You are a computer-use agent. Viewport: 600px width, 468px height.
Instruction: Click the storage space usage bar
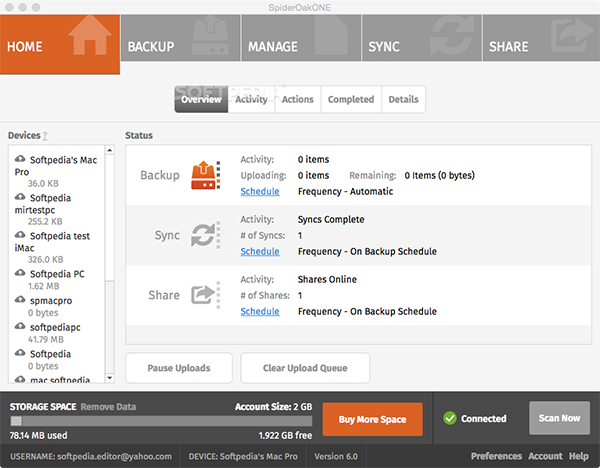click(161, 421)
